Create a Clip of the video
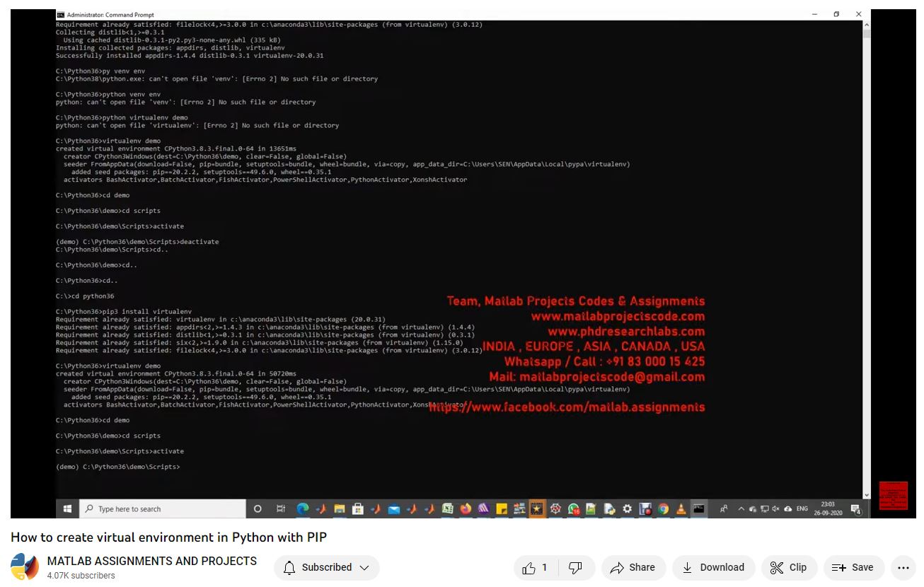This screenshot has width=924, height=587. (788, 567)
